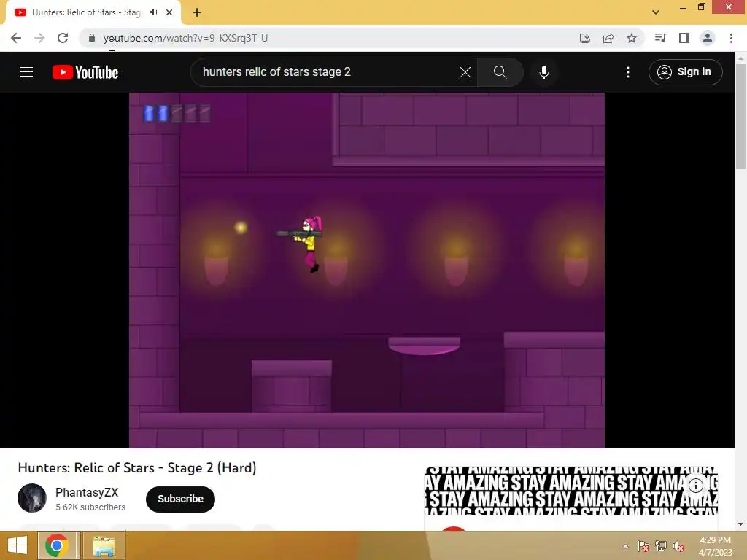Open the ad info icon

point(696,485)
